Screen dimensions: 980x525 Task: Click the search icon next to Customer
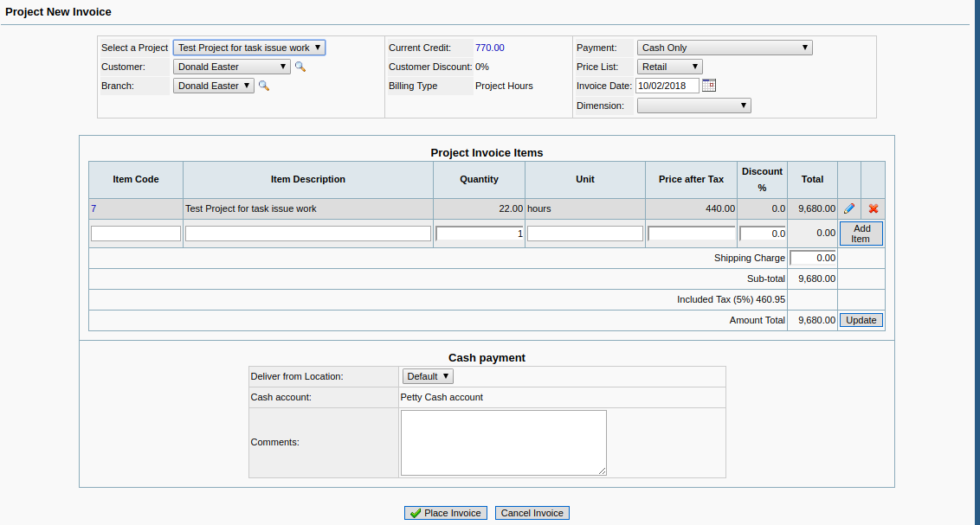[300, 67]
